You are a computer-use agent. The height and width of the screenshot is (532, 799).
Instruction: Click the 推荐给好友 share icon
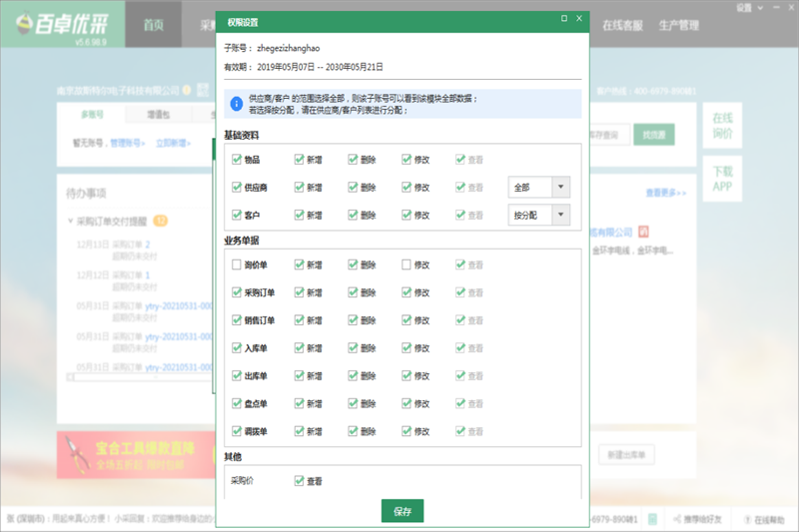(677, 520)
